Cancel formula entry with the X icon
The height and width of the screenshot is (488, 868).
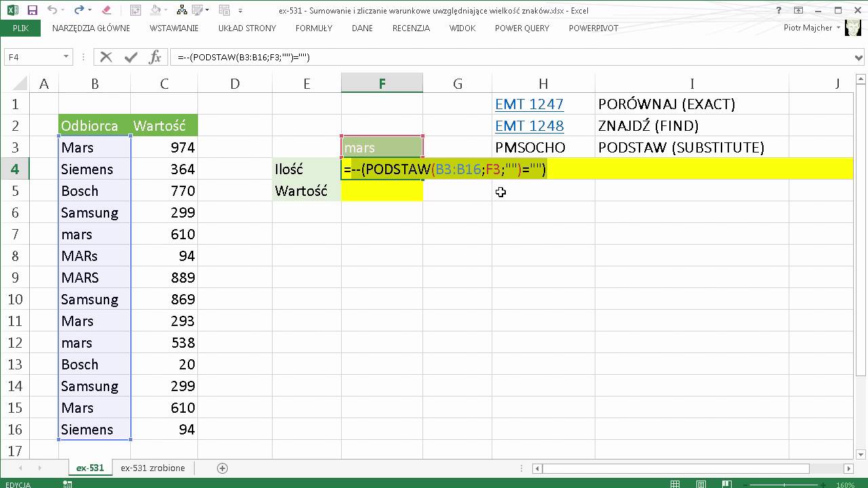click(106, 58)
